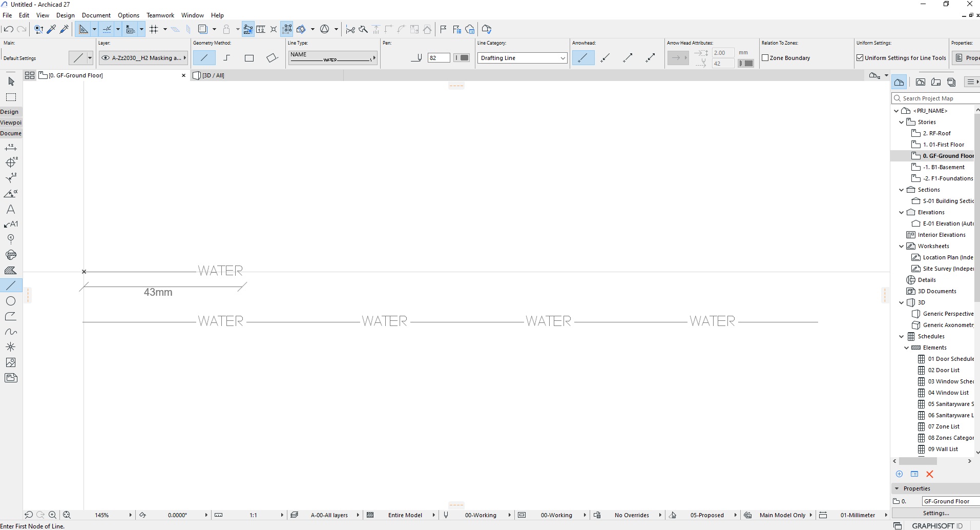This screenshot has width=980, height=530.
Task: Click the pen color swatch
Action: [x=462, y=58]
